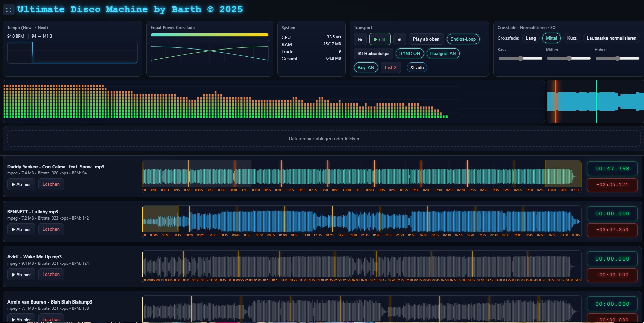Disable the SYNC ON toggle
Viewport: 644px width, 323px height.
[409, 54]
